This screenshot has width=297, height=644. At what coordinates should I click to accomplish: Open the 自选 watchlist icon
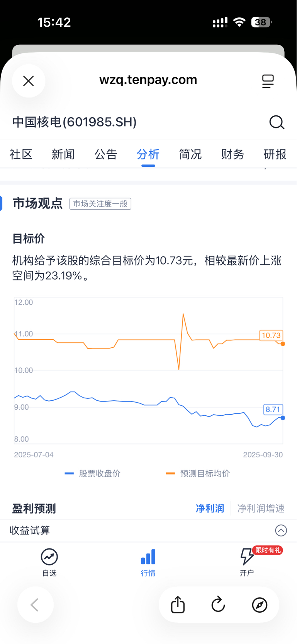pyautogui.click(x=49, y=562)
